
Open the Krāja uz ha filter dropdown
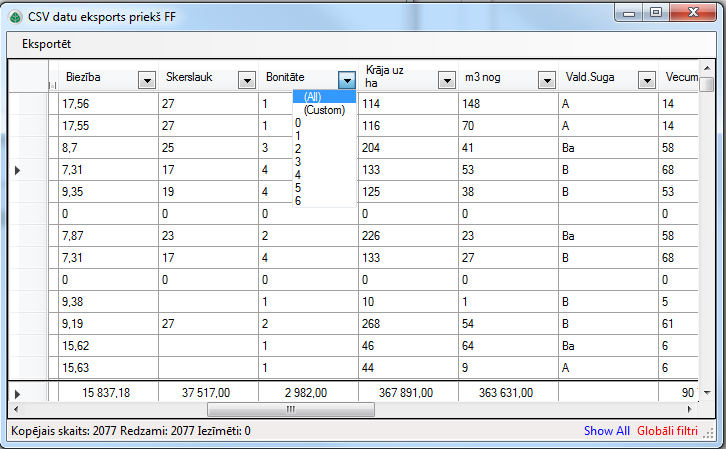pyautogui.click(x=446, y=80)
